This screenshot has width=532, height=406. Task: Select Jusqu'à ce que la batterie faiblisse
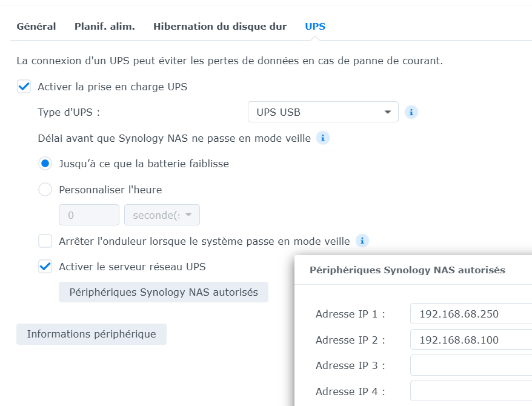click(45, 164)
